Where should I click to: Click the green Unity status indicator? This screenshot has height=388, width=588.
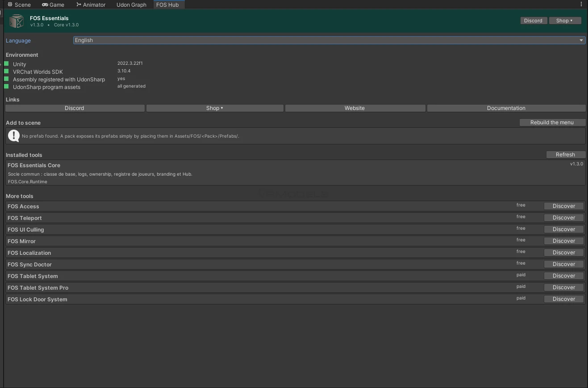(7, 63)
